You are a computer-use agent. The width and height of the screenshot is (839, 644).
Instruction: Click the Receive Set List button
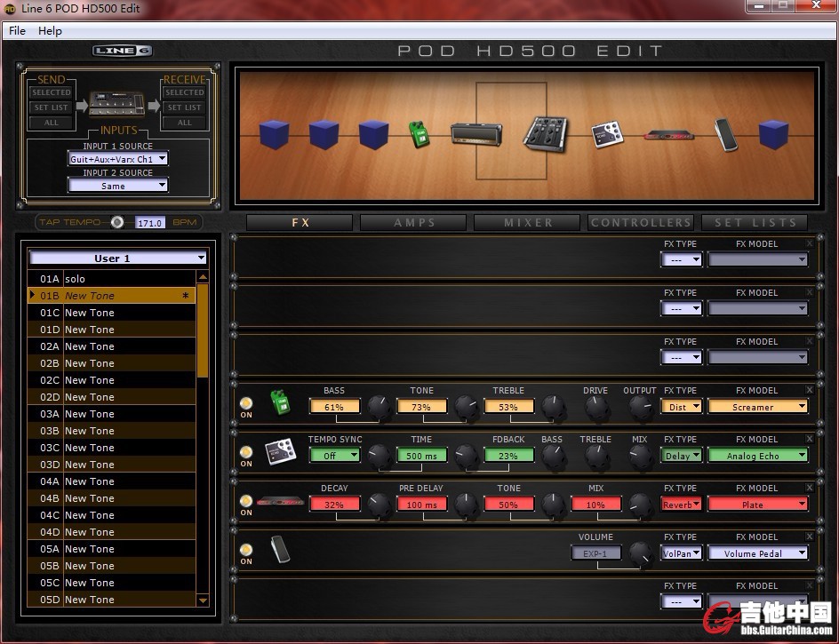point(184,107)
